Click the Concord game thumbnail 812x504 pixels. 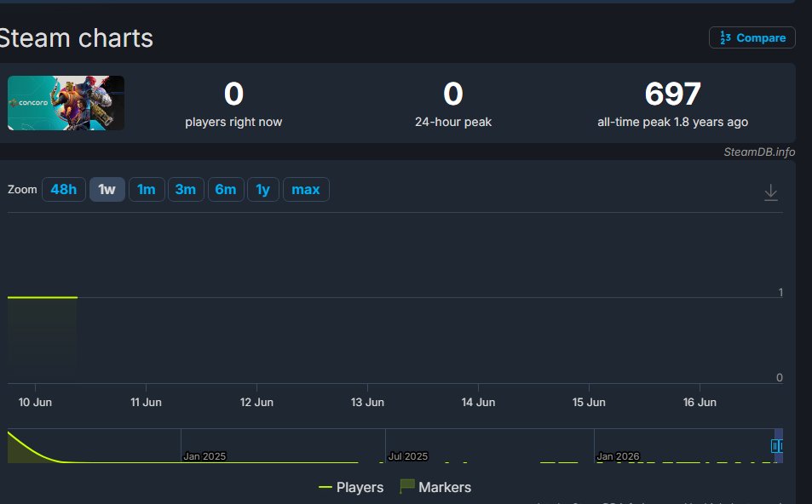pos(66,103)
